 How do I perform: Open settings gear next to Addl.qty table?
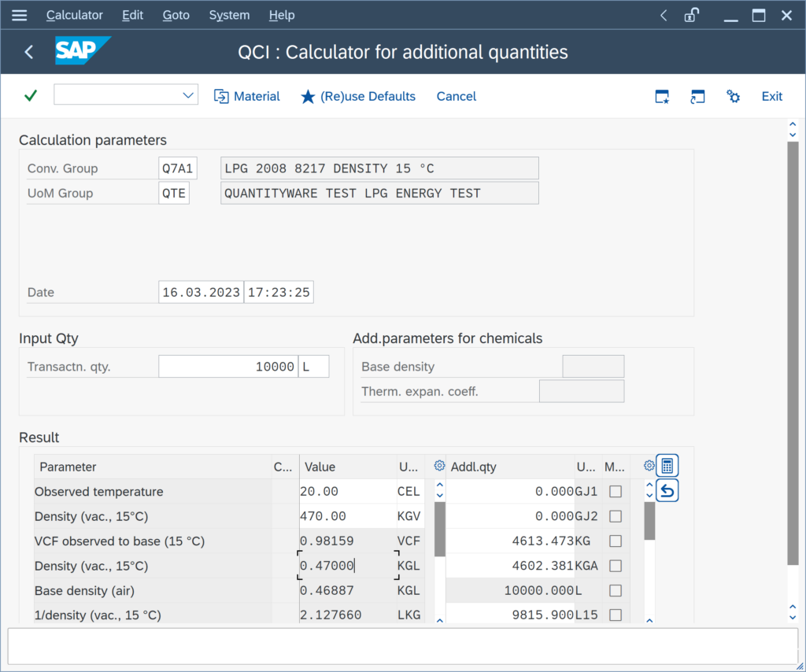click(649, 466)
